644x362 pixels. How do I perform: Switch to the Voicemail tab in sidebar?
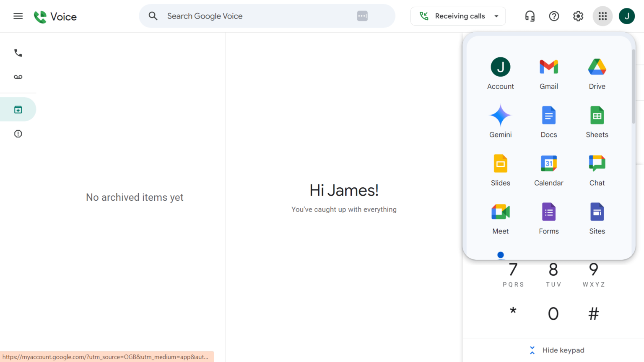[18, 77]
